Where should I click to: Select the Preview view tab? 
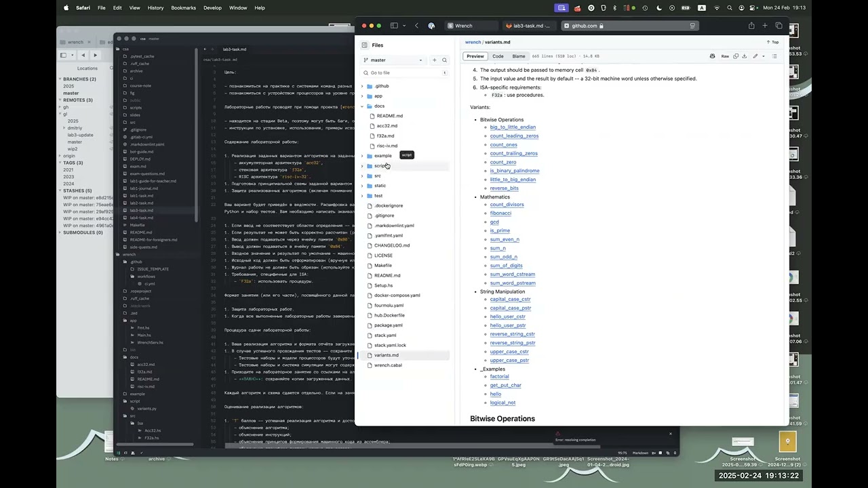tap(475, 56)
